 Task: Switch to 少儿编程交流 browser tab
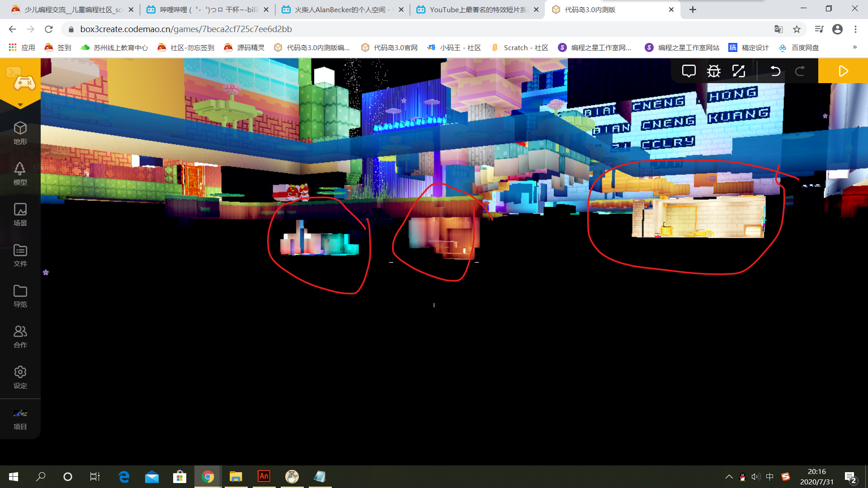[x=72, y=9]
